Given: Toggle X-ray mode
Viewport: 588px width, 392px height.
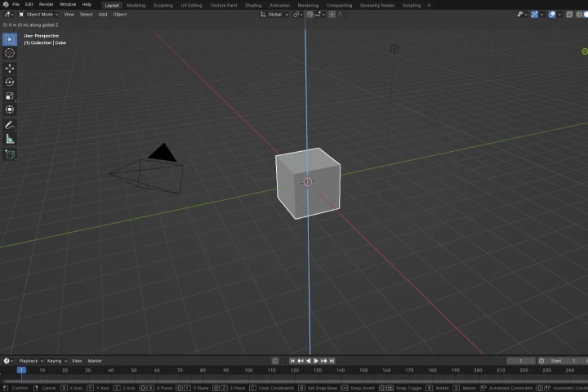Looking at the screenshot, I should pos(569,15).
